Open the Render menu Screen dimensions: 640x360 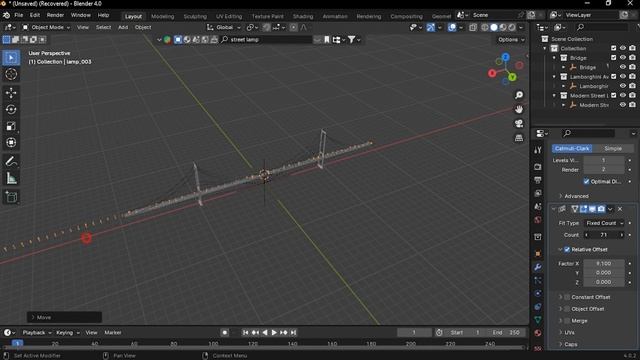pos(55,15)
